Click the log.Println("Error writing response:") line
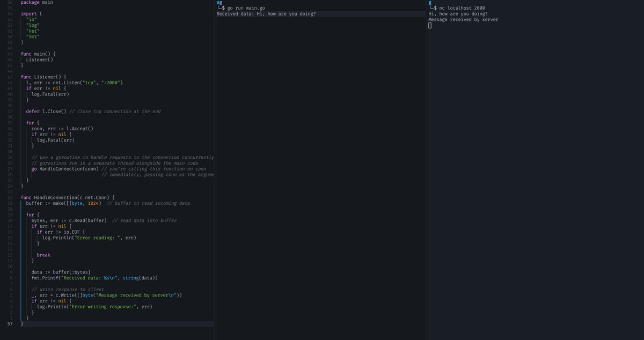 94,306
